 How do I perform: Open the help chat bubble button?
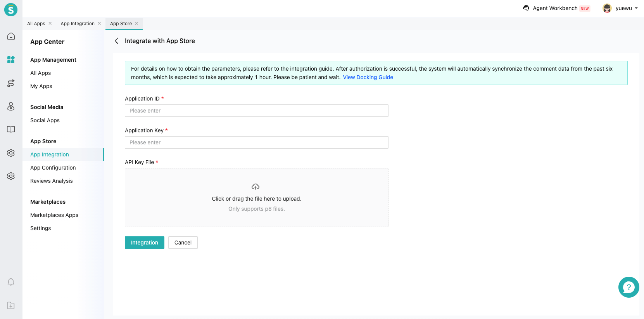click(x=628, y=287)
